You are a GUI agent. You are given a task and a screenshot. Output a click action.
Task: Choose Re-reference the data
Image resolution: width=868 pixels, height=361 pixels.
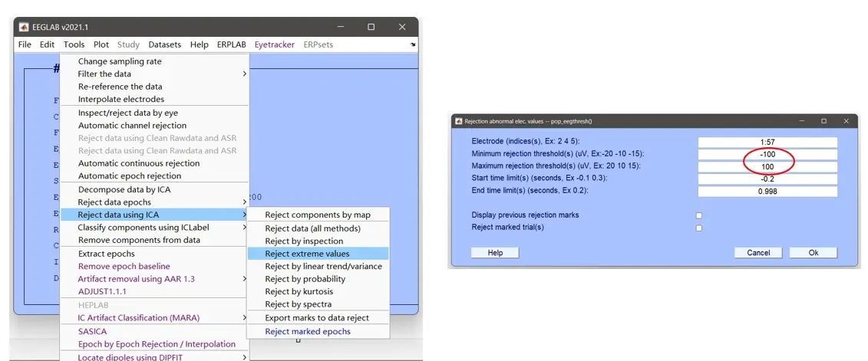[x=154, y=87]
